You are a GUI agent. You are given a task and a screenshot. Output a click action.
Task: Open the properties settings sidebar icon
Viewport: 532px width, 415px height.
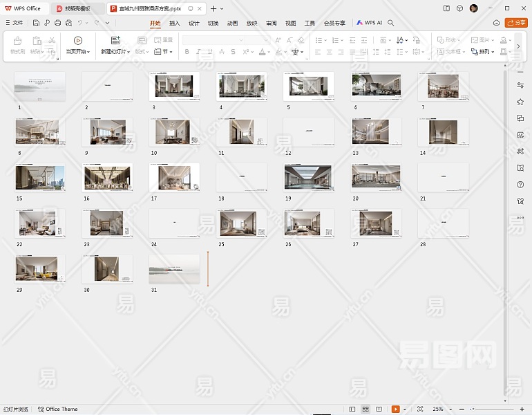pos(520,84)
